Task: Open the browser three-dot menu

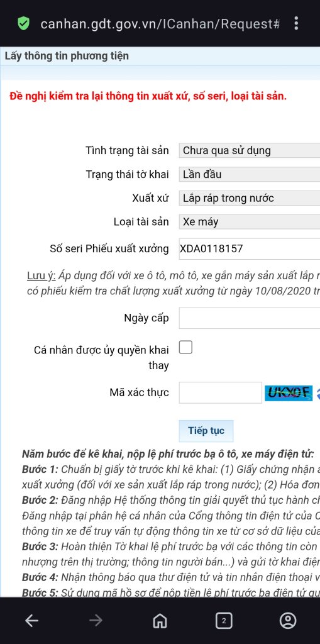Action: pyautogui.click(x=296, y=23)
